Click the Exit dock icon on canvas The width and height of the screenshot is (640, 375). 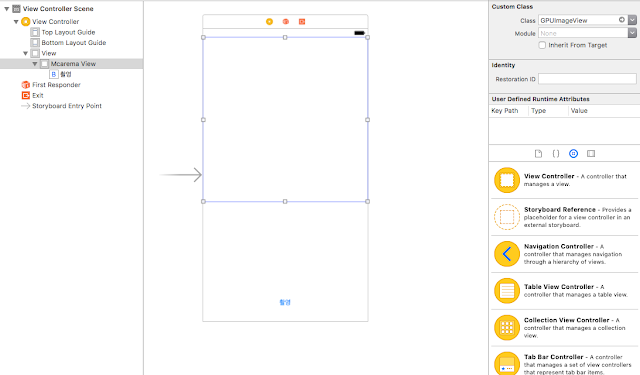tap(302, 22)
